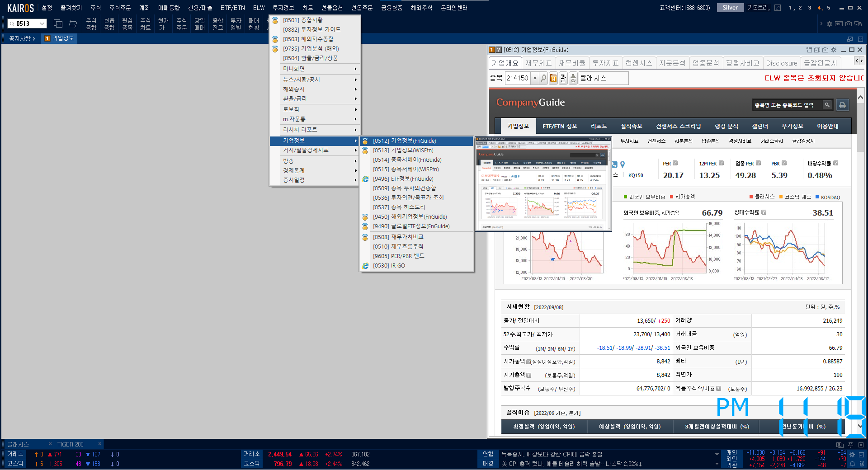868x470 pixels.
Task: Switch to virtual screen number 5
Action: click(829, 8)
